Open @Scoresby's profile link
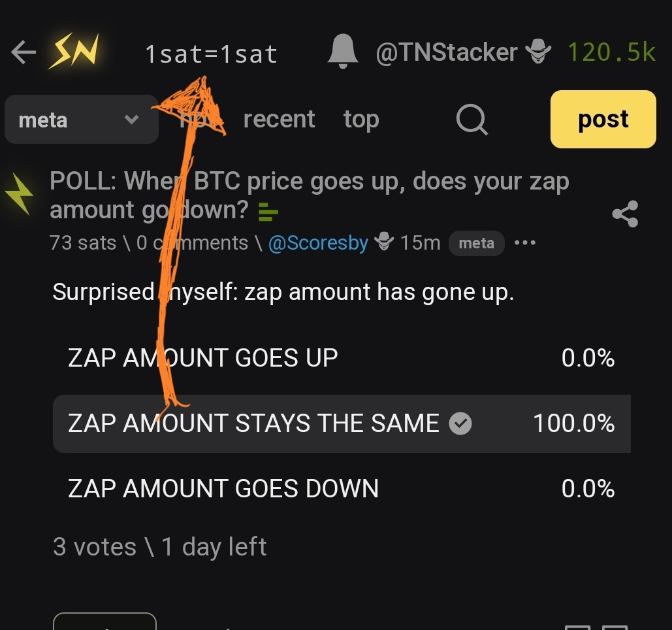This screenshot has height=630, width=672. coord(318,243)
